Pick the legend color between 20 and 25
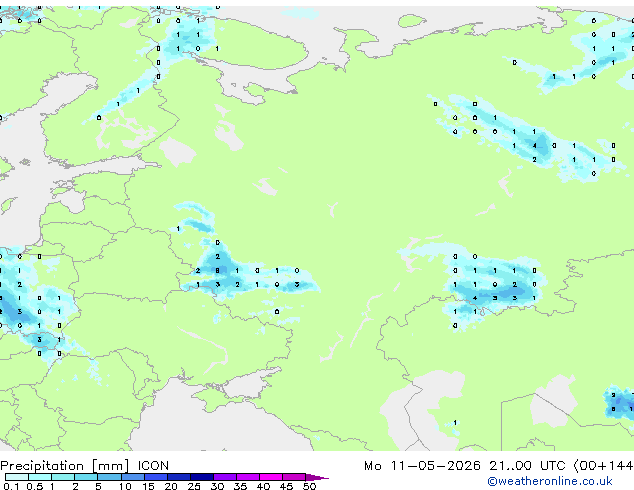Screen dimensions: 634x490 [x=179, y=477]
